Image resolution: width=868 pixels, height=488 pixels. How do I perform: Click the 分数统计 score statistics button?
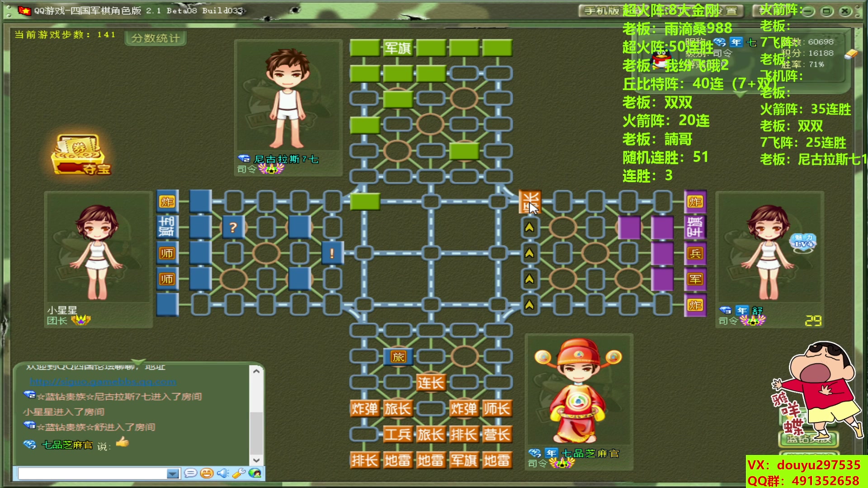tap(156, 38)
